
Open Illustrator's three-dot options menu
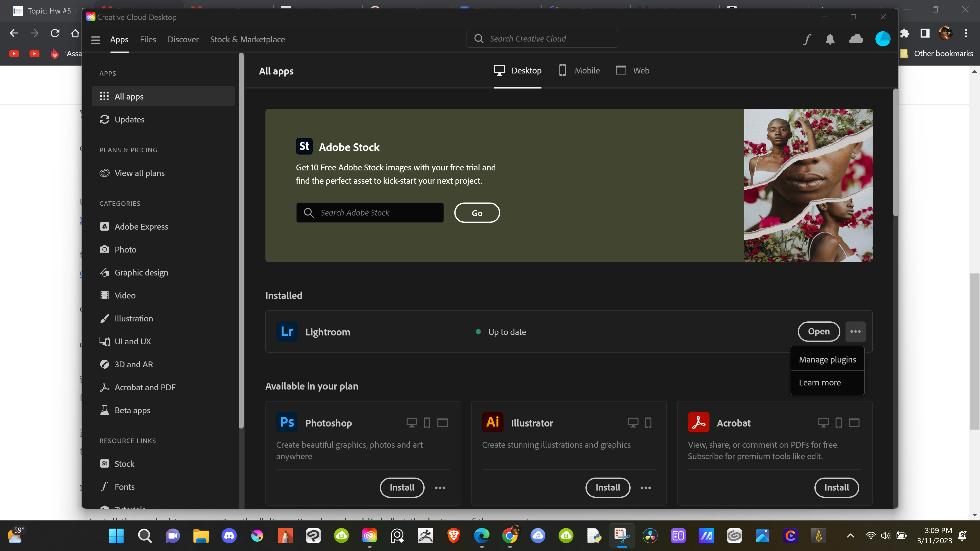click(646, 488)
